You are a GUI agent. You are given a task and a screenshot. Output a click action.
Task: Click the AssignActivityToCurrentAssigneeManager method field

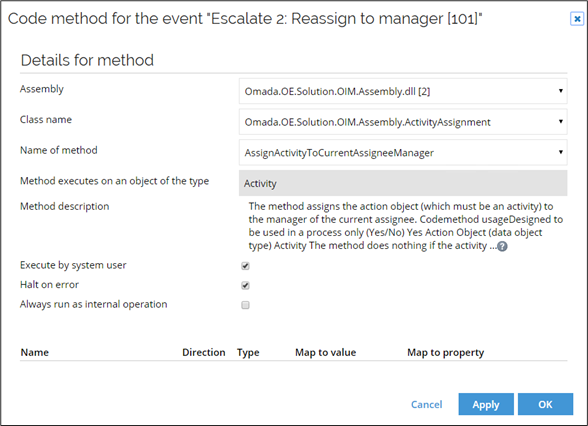click(x=403, y=153)
